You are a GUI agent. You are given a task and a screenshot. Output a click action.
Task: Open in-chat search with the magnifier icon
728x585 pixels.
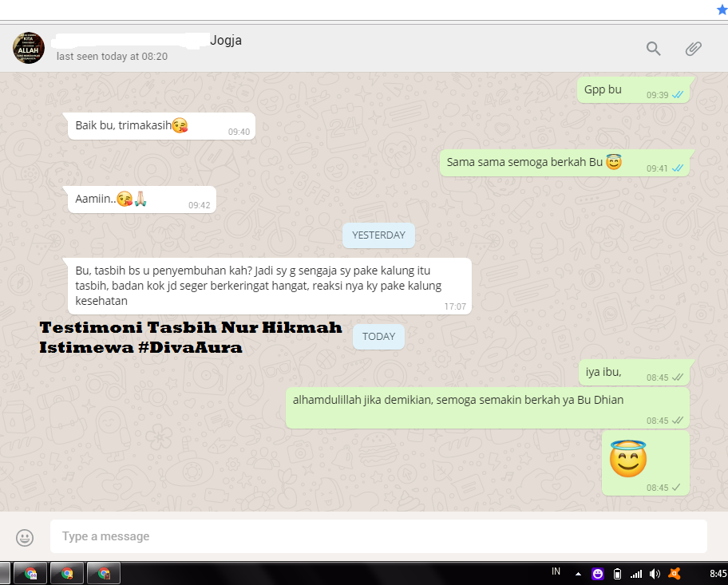click(653, 49)
